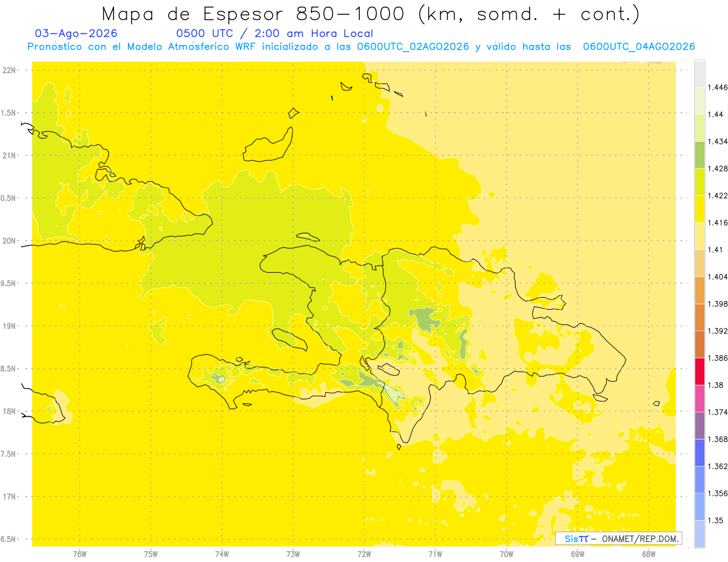This screenshot has width=728, height=562.
Task: Click the longitude label '75W'
Action: click(x=150, y=554)
